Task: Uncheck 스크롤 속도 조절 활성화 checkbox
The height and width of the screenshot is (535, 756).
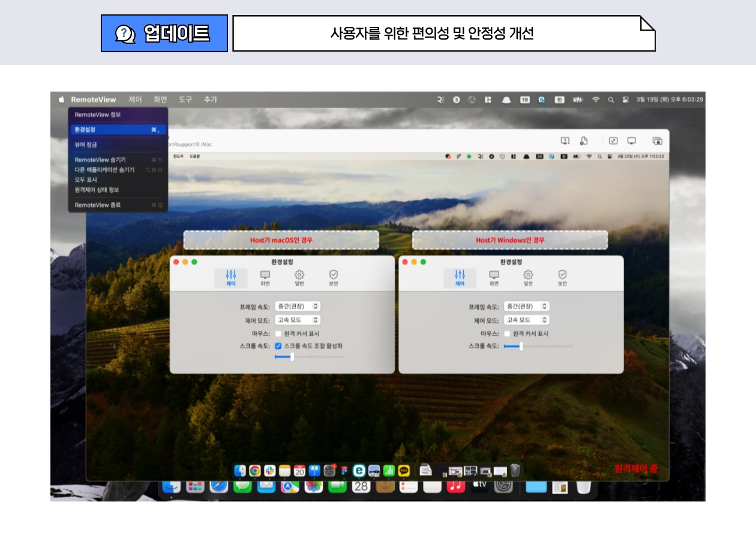Action: coord(278,346)
